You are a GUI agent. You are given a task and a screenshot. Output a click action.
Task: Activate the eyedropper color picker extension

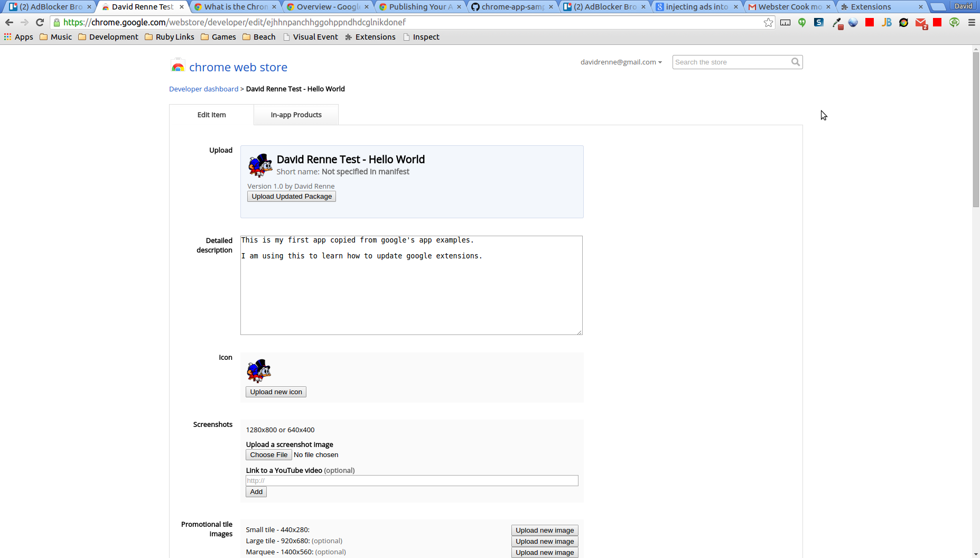point(837,23)
